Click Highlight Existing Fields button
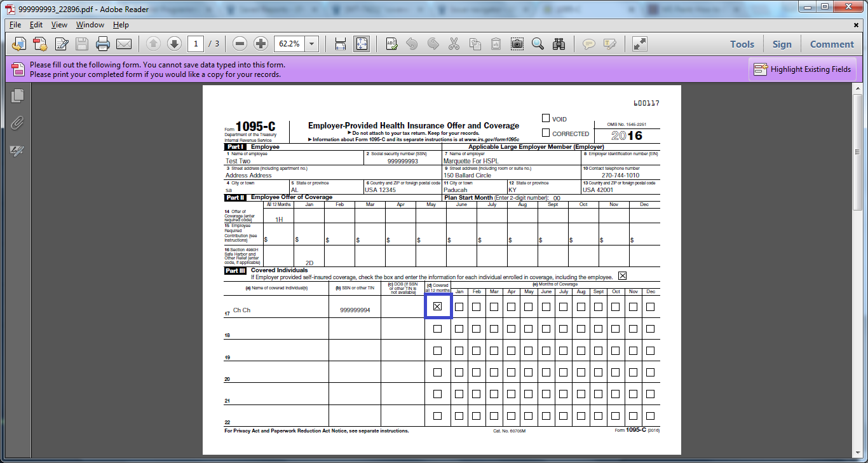This screenshot has width=868, height=463. tap(803, 69)
